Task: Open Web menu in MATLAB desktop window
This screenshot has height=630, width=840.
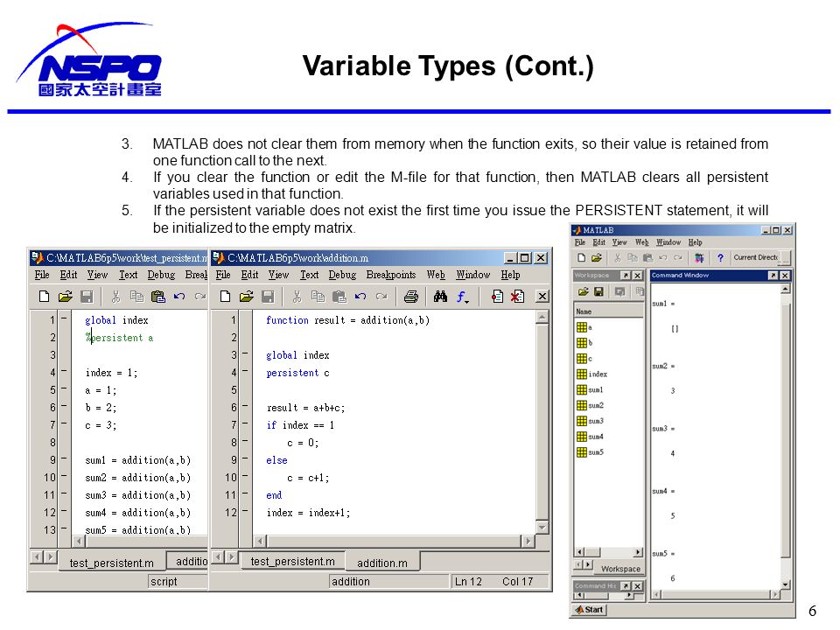Action: tap(641, 242)
